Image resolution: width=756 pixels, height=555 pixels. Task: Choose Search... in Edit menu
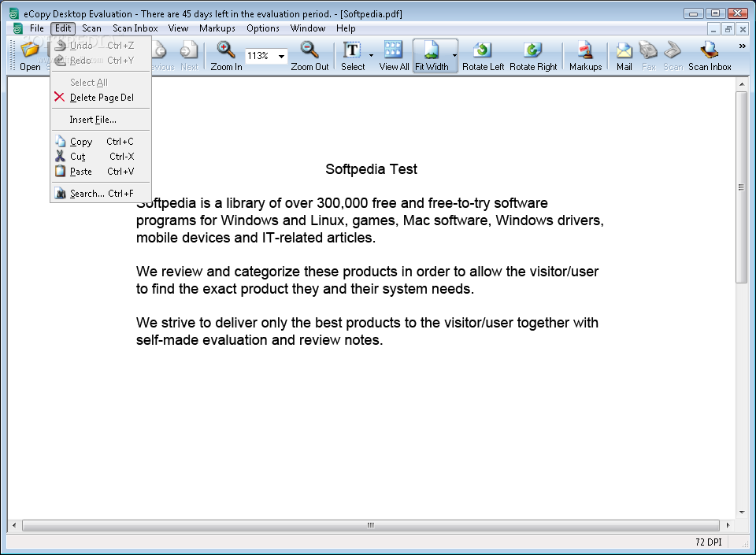[x=101, y=194]
